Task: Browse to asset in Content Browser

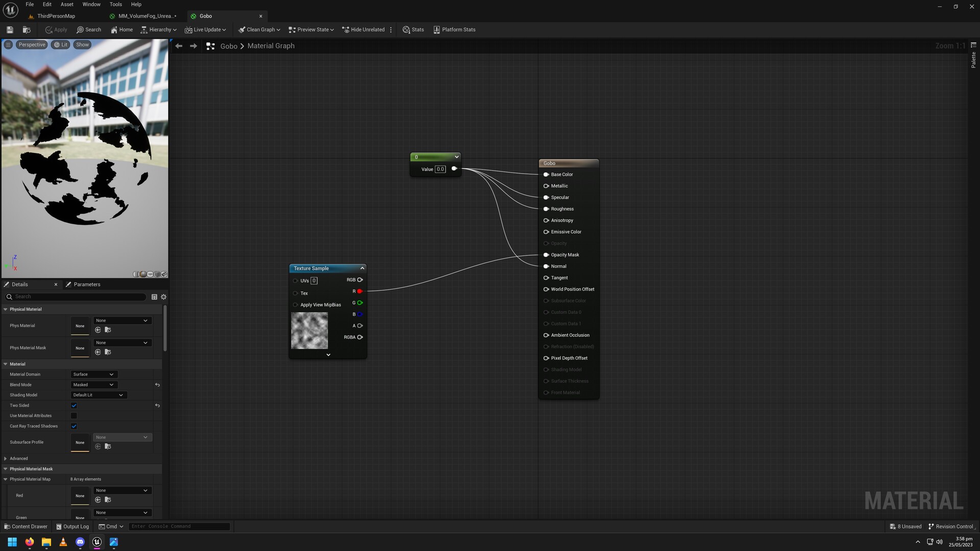Action: click(27, 29)
